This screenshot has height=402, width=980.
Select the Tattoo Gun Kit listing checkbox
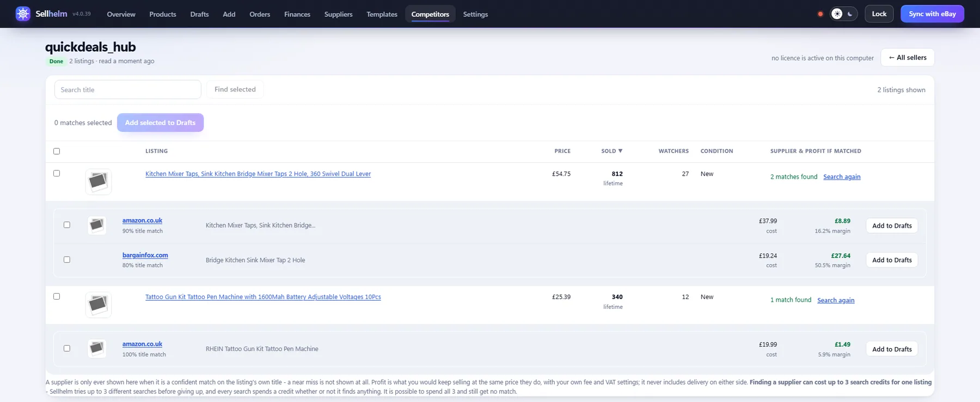(x=57, y=296)
